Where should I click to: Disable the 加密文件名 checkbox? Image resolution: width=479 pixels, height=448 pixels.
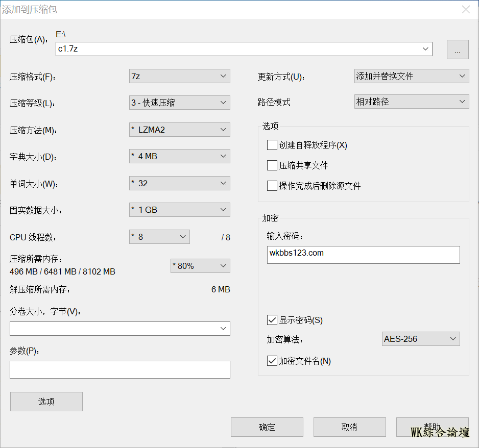click(272, 361)
